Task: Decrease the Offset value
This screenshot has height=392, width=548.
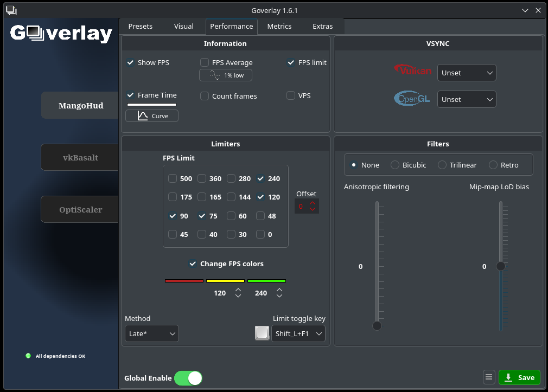Action: click(x=313, y=209)
